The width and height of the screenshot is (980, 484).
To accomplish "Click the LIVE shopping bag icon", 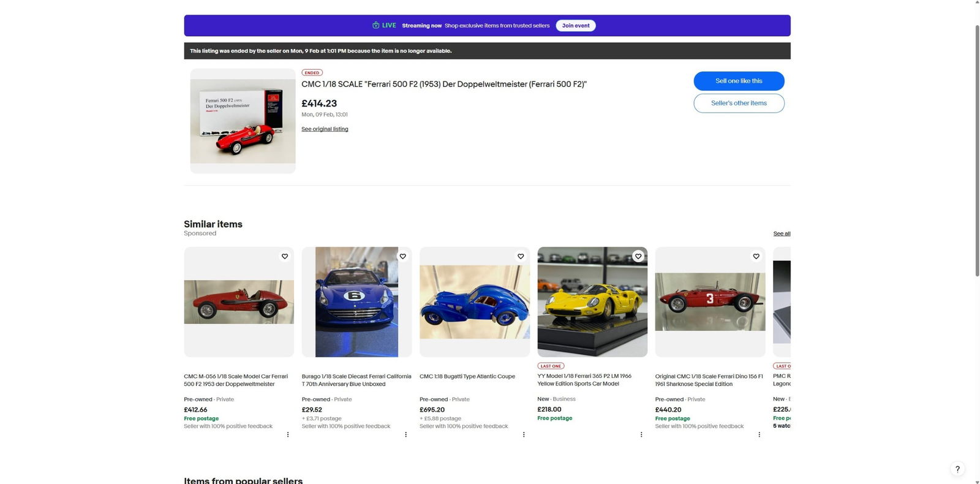I will (375, 25).
